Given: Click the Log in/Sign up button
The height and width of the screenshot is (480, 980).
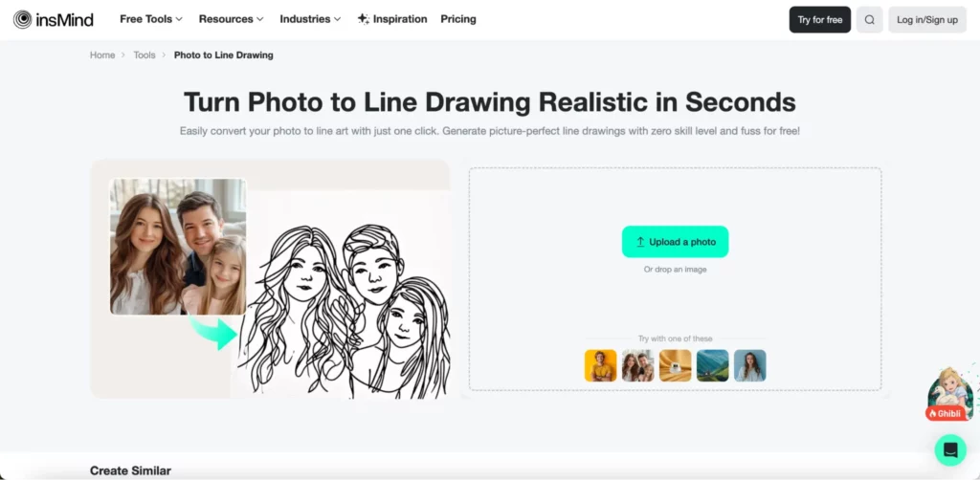Looking at the screenshot, I should tap(927, 19).
